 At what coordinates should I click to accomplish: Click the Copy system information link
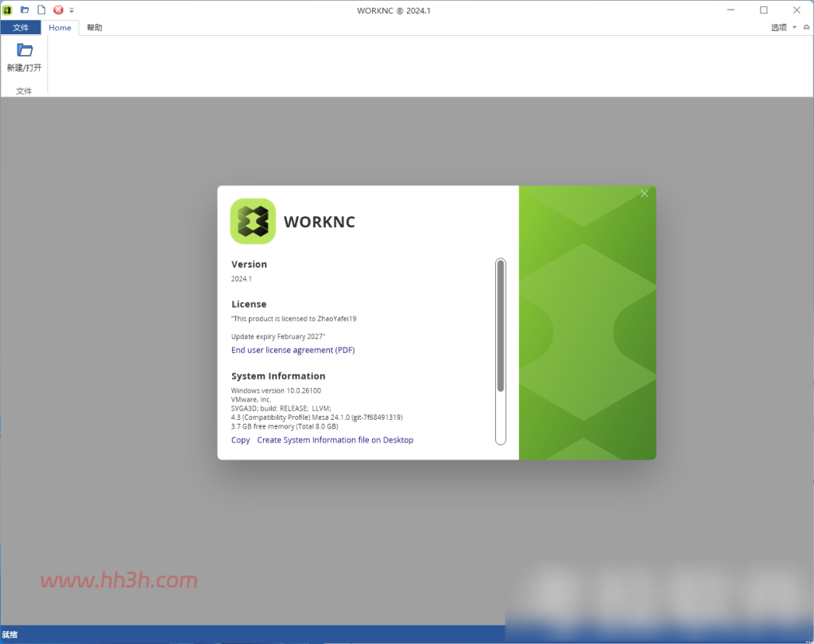240,440
